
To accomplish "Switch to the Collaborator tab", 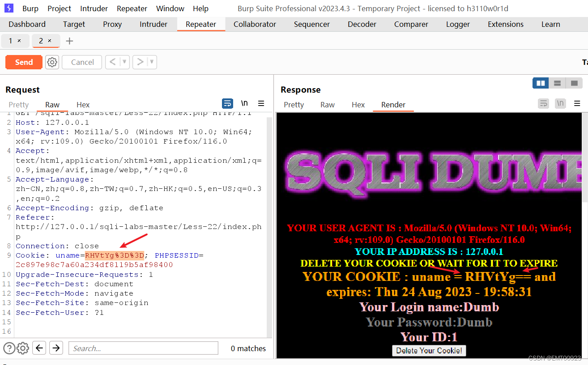I will [x=255, y=24].
